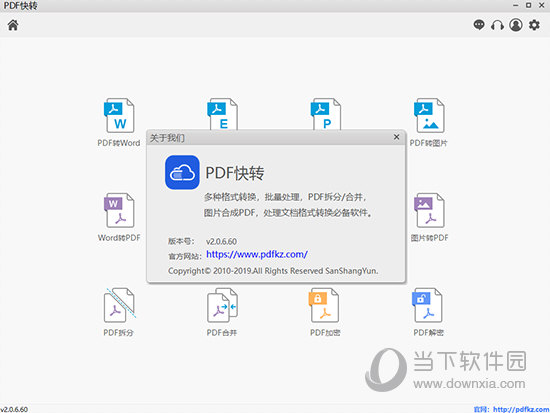Click the PDF快转 window title
Image resolution: width=550 pixels, height=413 pixels.
pyautogui.click(x=20, y=6)
